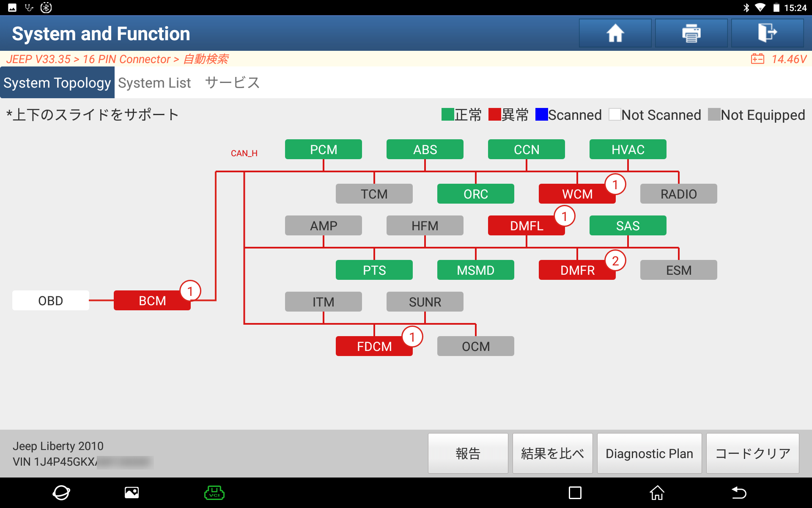Tap the 14.46V voltage reading
This screenshot has width=812, height=508.
(x=789, y=59)
